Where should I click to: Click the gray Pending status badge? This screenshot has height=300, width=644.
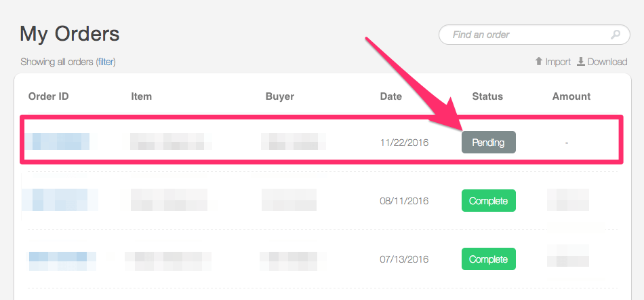(488, 143)
